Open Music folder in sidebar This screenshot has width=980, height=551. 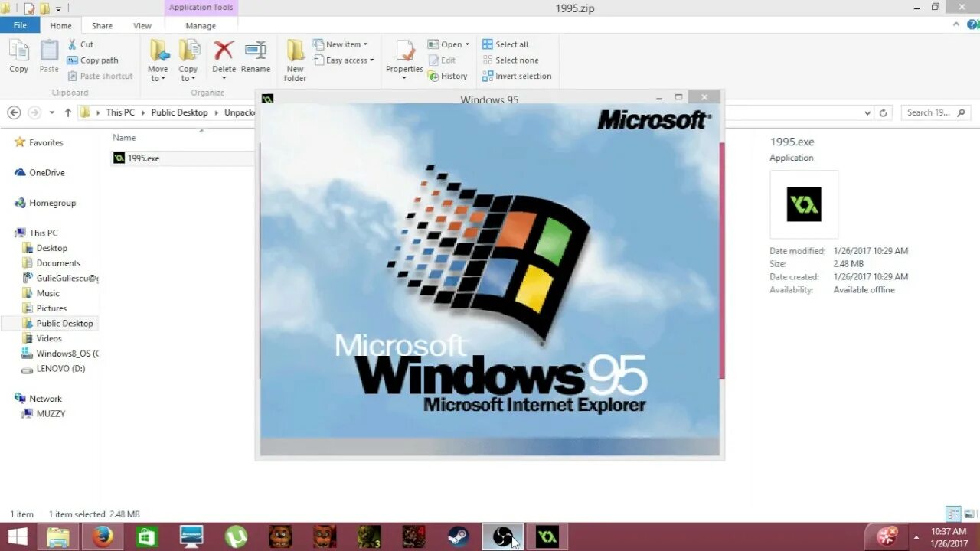point(41,293)
